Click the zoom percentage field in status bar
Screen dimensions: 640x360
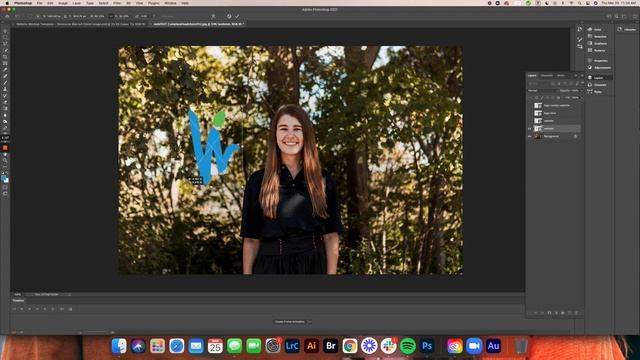pyautogui.click(x=18, y=294)
